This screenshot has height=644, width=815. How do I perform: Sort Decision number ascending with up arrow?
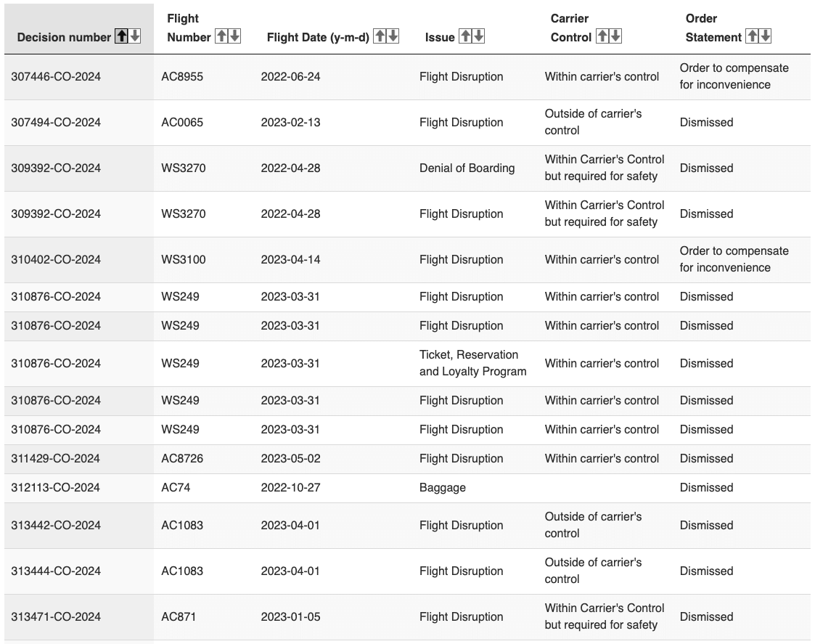coord(122,37)
